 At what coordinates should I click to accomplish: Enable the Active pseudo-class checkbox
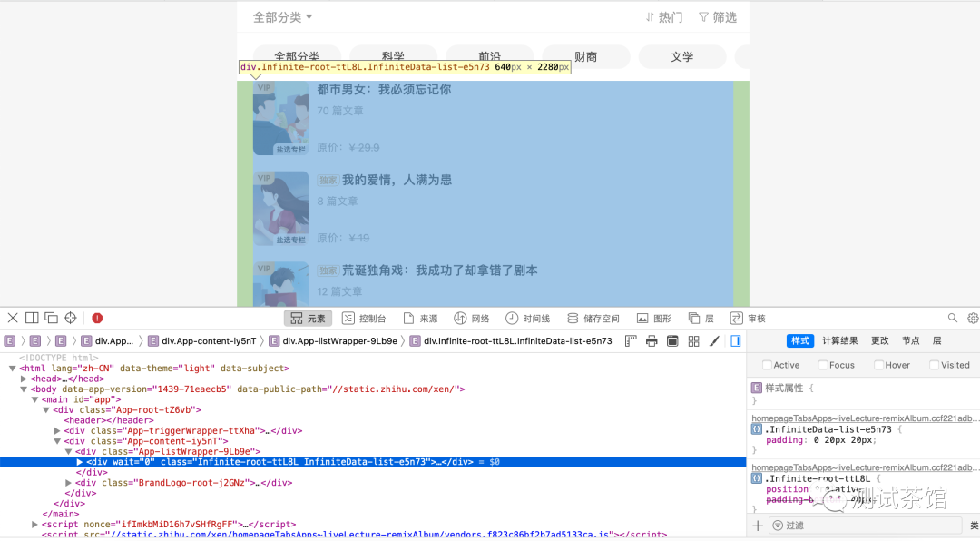[767, 365]
